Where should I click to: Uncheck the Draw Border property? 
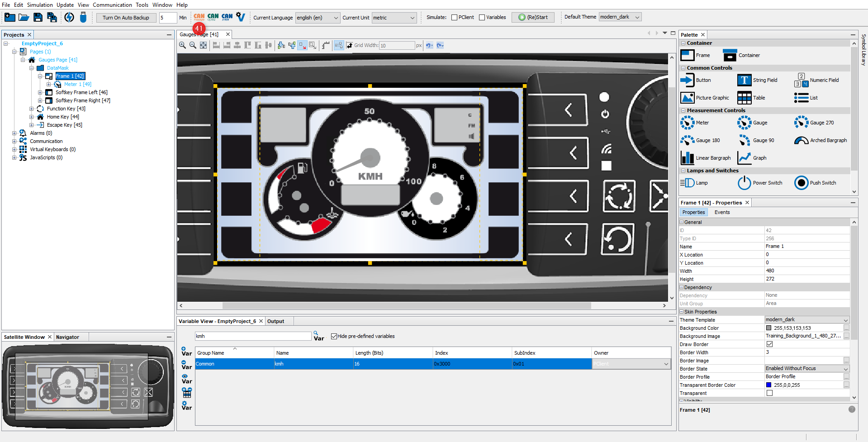769,344
